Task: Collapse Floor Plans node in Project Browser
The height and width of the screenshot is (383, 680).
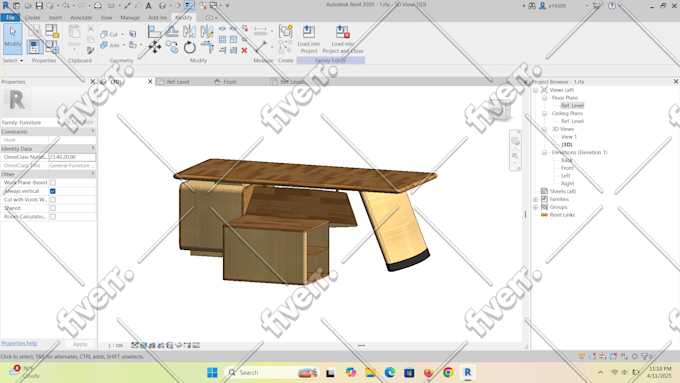Action: [544, 98]
